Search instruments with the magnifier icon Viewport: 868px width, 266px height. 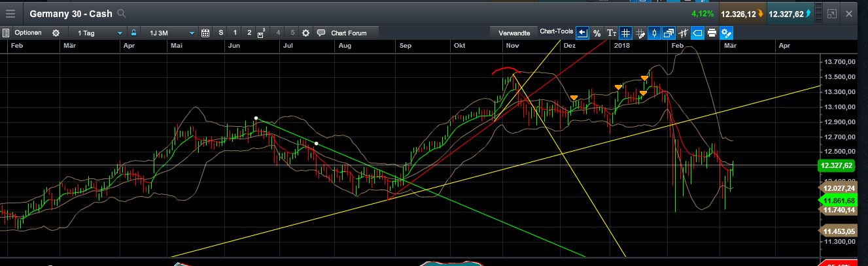122,14
